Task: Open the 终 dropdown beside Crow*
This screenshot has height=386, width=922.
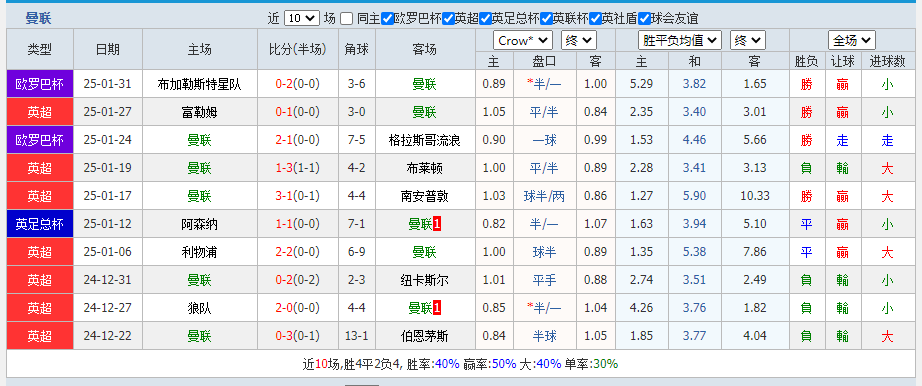Action: point(579,41)
